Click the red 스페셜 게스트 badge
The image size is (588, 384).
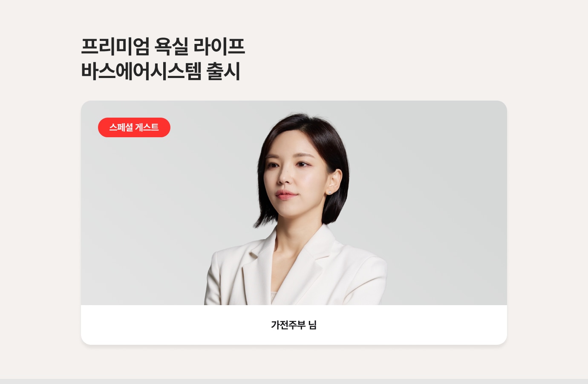click(134, 127)
